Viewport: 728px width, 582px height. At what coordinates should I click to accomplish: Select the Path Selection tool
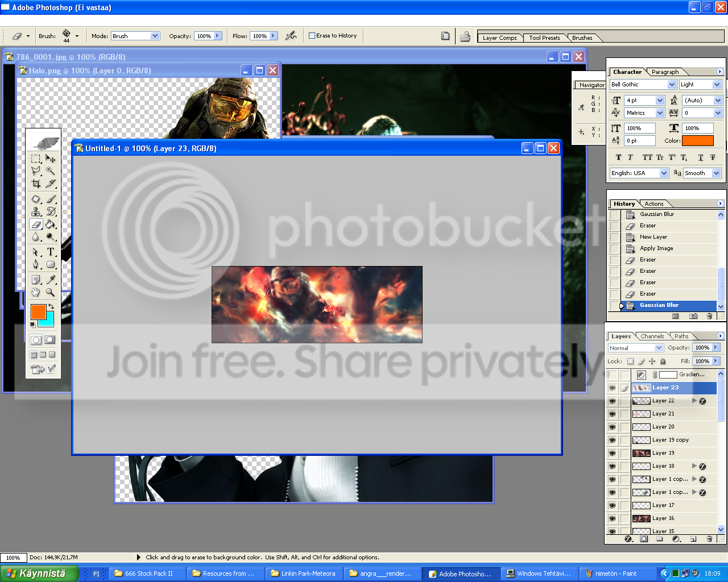click(36, 252)
